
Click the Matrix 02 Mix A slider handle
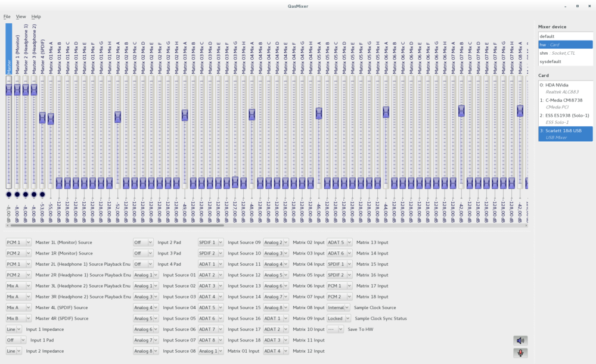coord(118,117)
